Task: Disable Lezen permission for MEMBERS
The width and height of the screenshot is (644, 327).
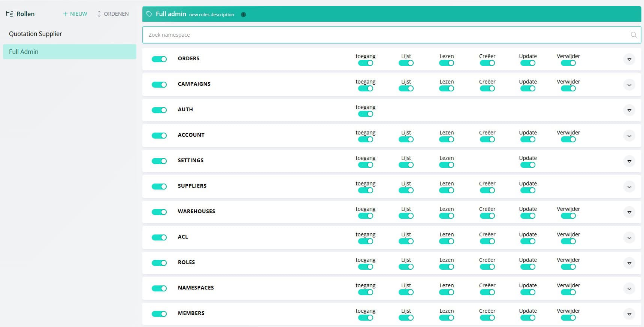Action: (x=446, y=318)
